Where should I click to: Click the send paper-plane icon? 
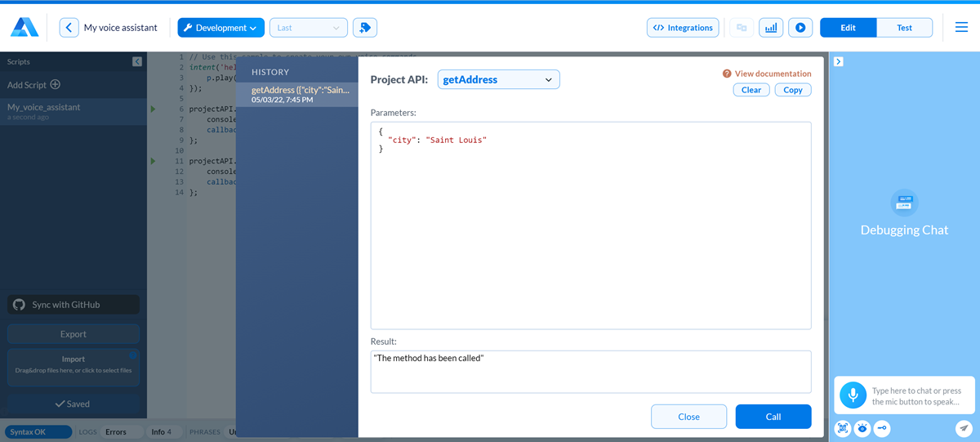[964, 428]
